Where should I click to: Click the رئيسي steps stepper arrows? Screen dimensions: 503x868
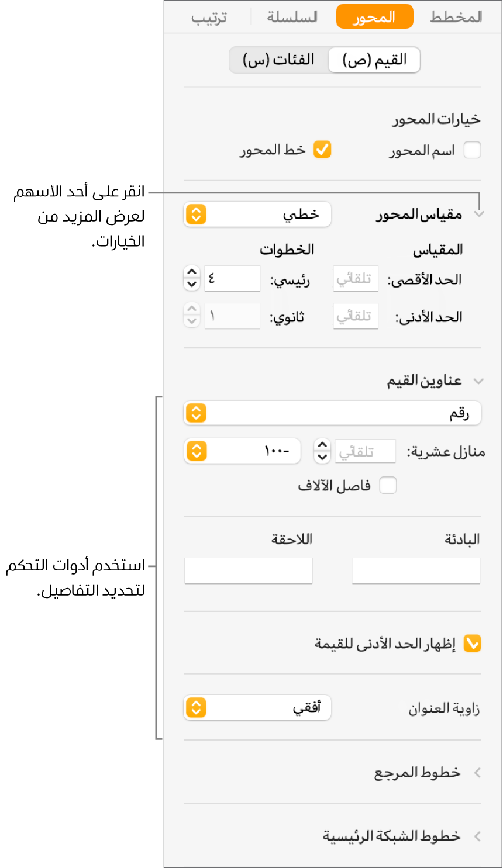(x=192, y=278)
